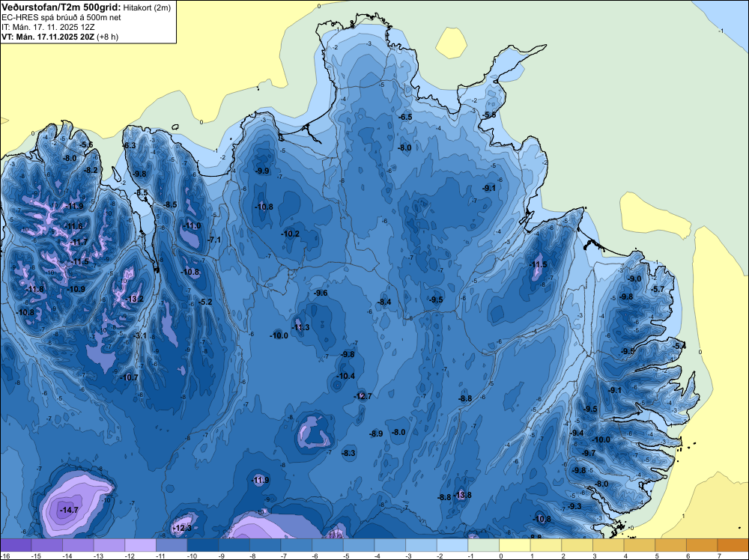This screenshot has width=749, height=560.
Task: Click the -13.2 temperature label
Action: [134, 299]
